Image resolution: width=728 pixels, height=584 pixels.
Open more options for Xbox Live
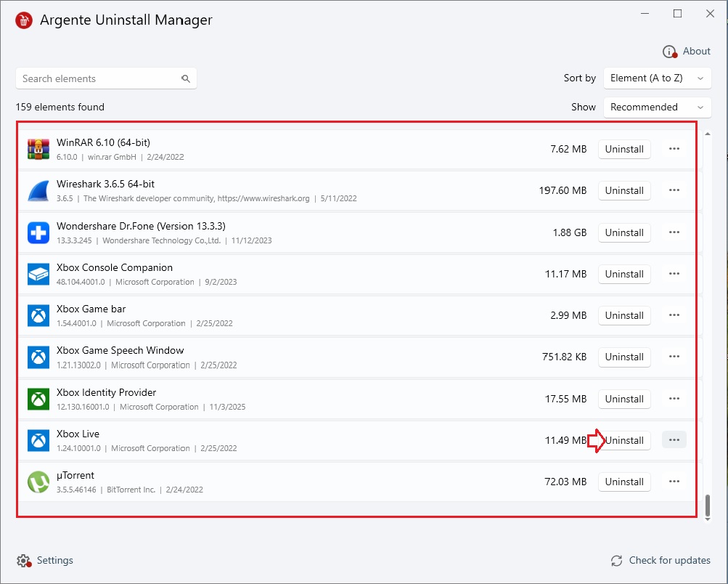point(674,440)
